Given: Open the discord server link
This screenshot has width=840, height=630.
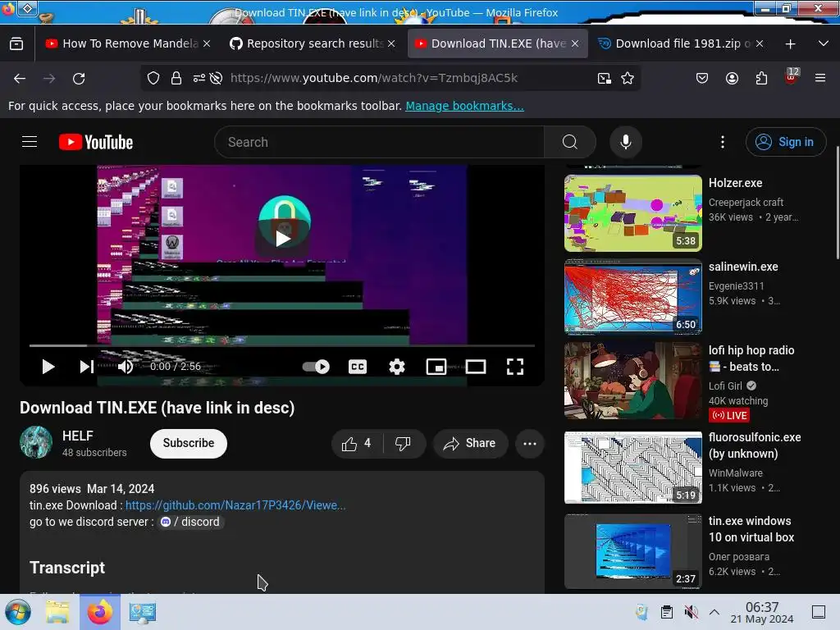Looking at the screenshot, I should click(190, 522).
